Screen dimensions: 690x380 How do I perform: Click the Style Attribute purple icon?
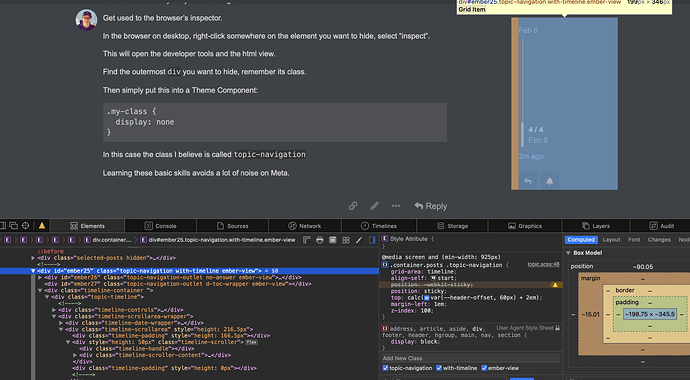click(385, 239)
